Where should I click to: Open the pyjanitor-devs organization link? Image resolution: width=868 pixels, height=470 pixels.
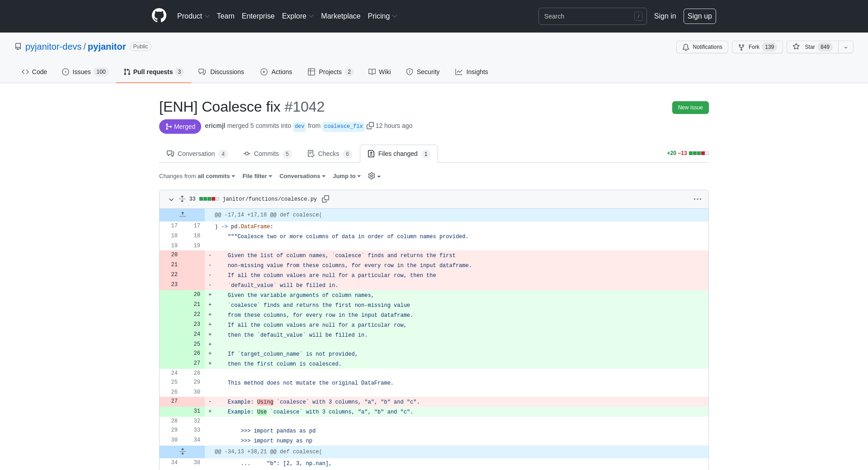click(53, 47)
